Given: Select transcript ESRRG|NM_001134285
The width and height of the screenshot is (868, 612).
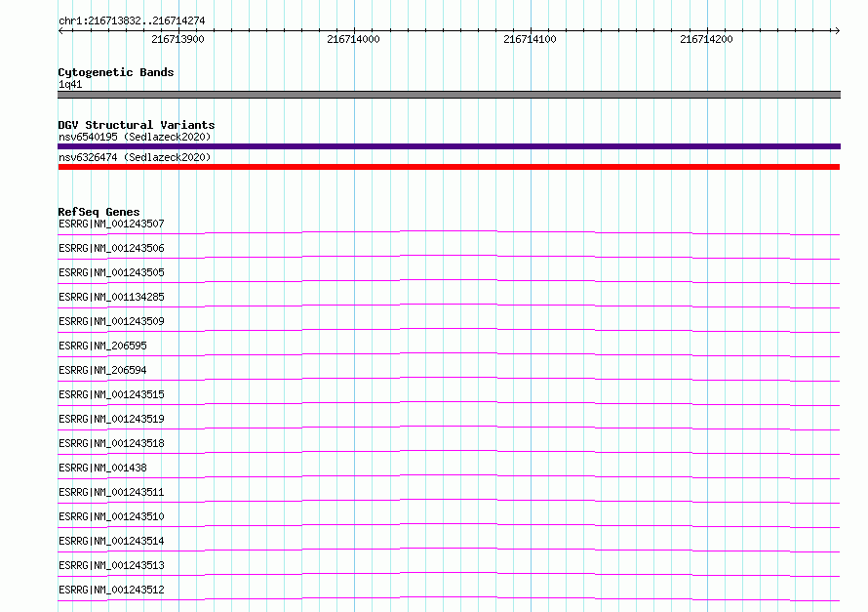Looking at the screenshot, I should (111, 297).
